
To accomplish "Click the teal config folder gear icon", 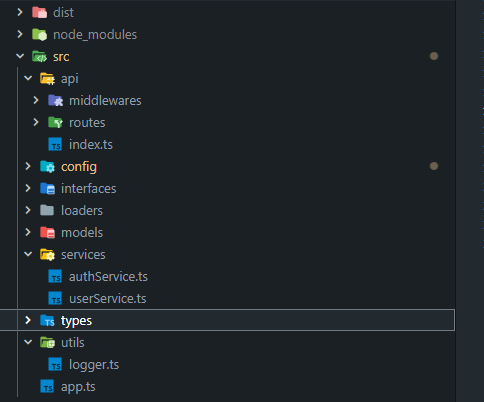I will 47,167.
